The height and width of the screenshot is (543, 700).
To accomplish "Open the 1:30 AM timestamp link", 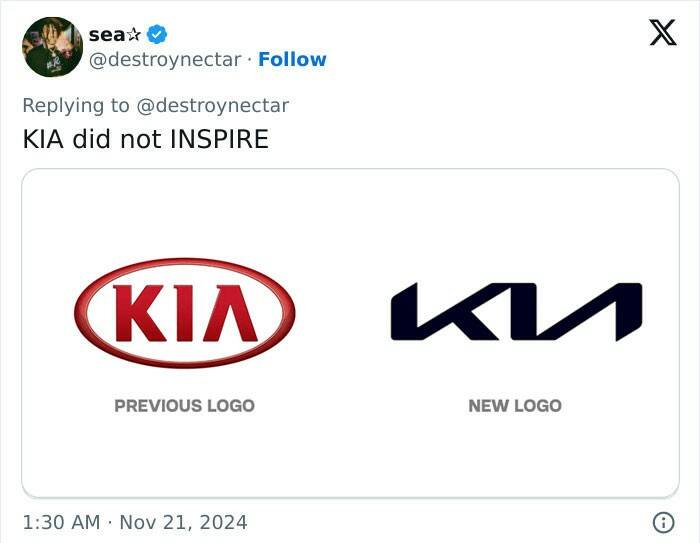I will point(62,522).
